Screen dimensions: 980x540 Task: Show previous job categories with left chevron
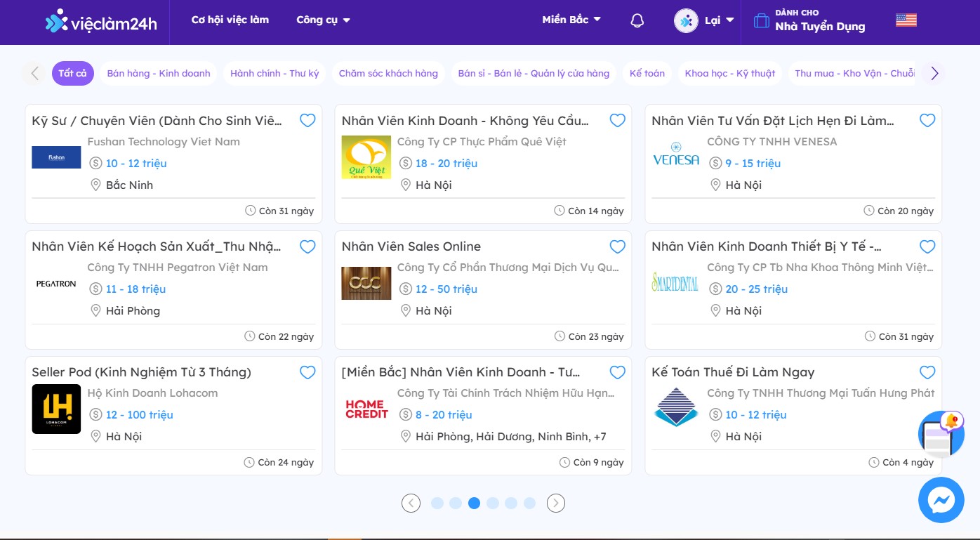pos(34,73)
